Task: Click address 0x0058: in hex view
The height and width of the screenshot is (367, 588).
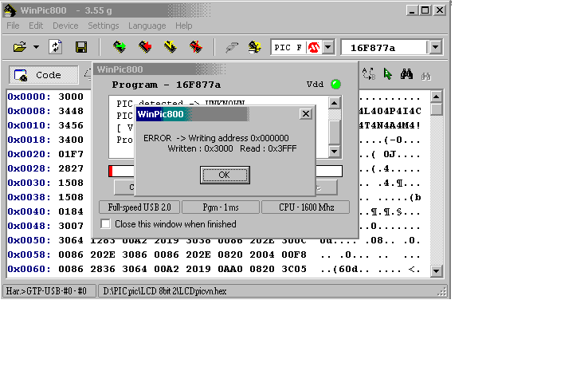Action: [29, 255]
